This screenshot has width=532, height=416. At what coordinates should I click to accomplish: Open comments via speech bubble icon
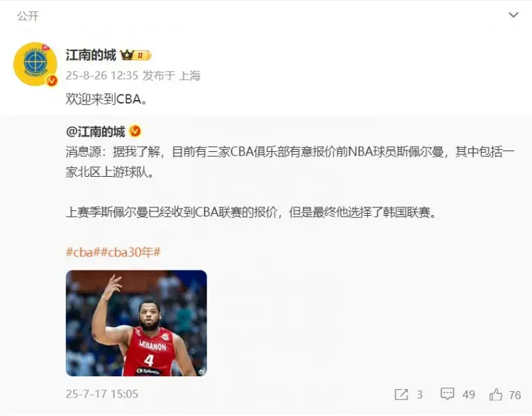click(x=447, y=394)
